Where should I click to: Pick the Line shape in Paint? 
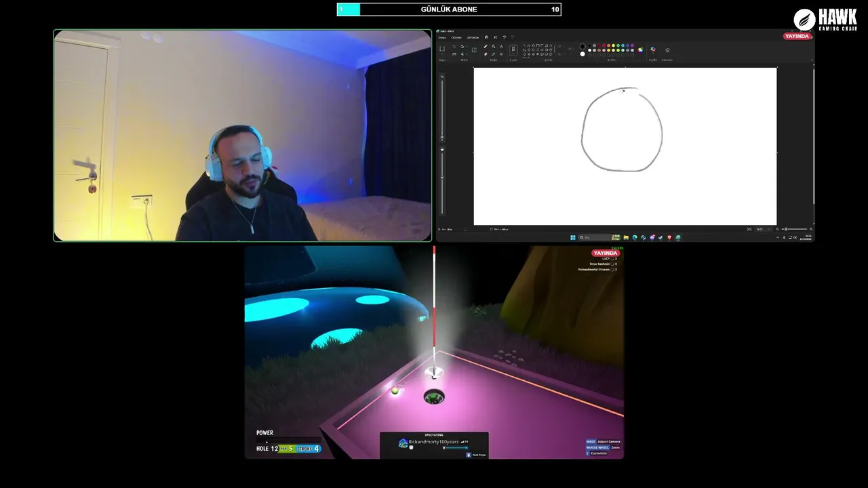pyautogui.click(x=524, y=45)
